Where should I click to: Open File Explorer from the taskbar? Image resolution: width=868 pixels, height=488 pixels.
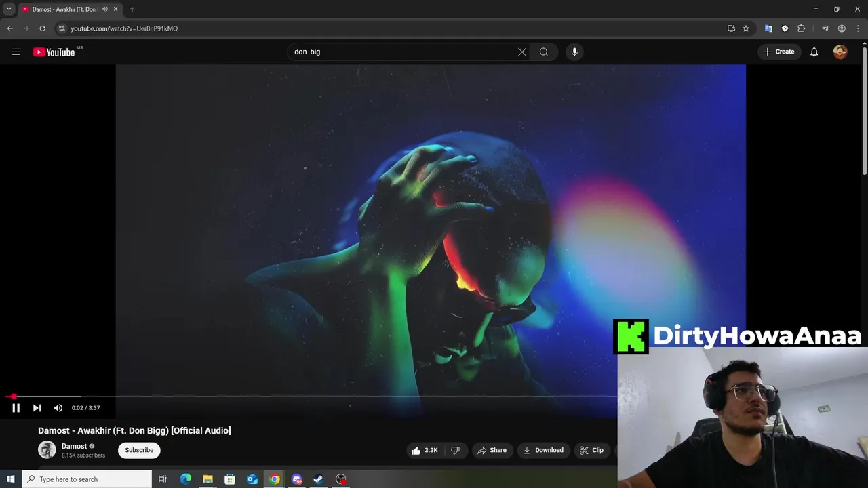coord(208,479)
